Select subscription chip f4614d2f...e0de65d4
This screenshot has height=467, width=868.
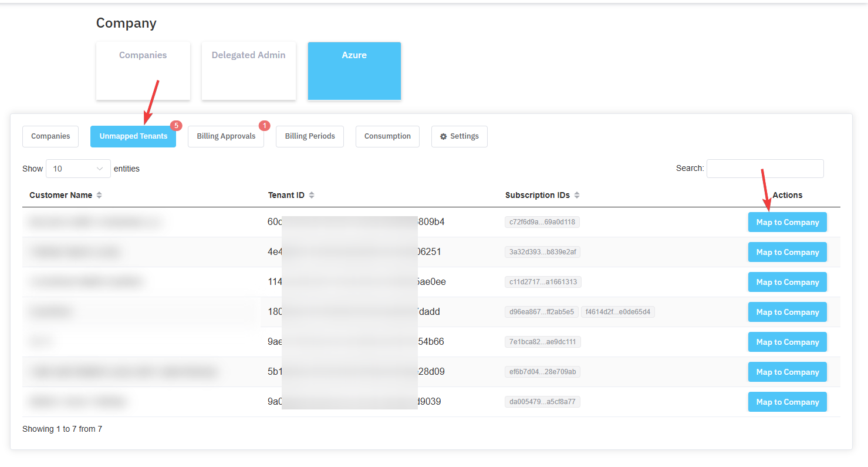click(618, 312)
